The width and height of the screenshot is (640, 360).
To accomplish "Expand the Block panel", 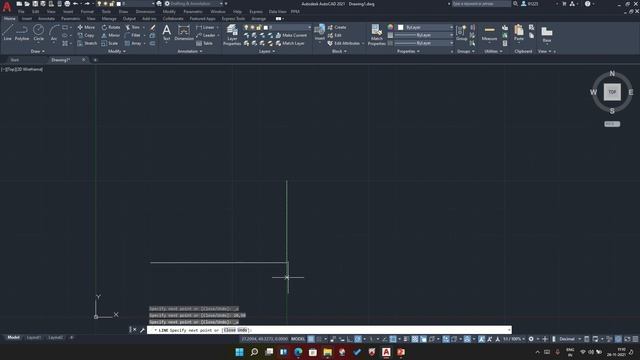I will coord(339,51).
